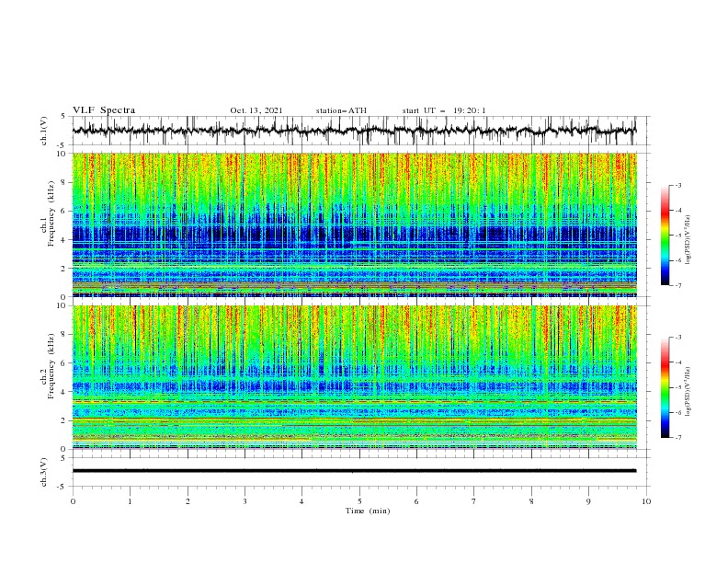Click the ch.2 spectrogram color bar
The height and width of the screenshot is (563, 728).
(665, 387)
